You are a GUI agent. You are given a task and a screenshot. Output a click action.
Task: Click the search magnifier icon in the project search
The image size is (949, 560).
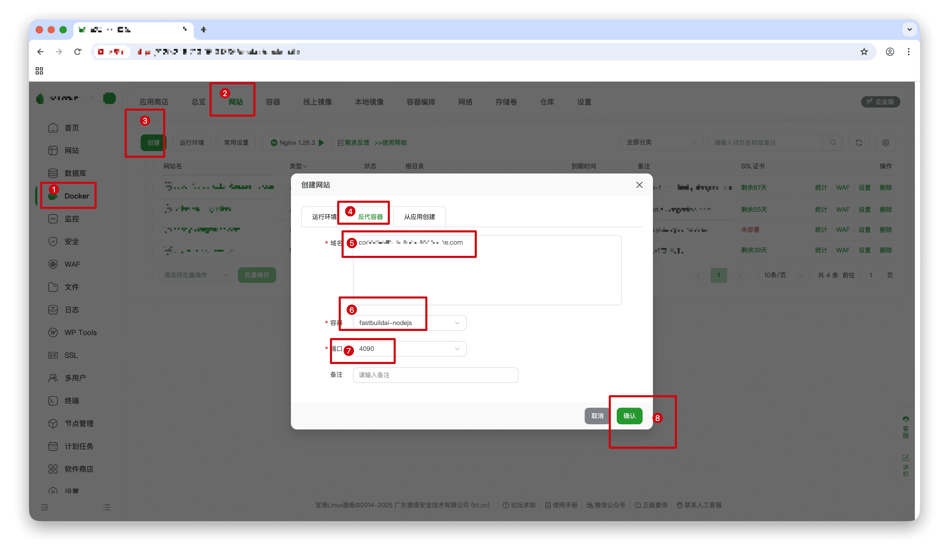pos(833,143)
